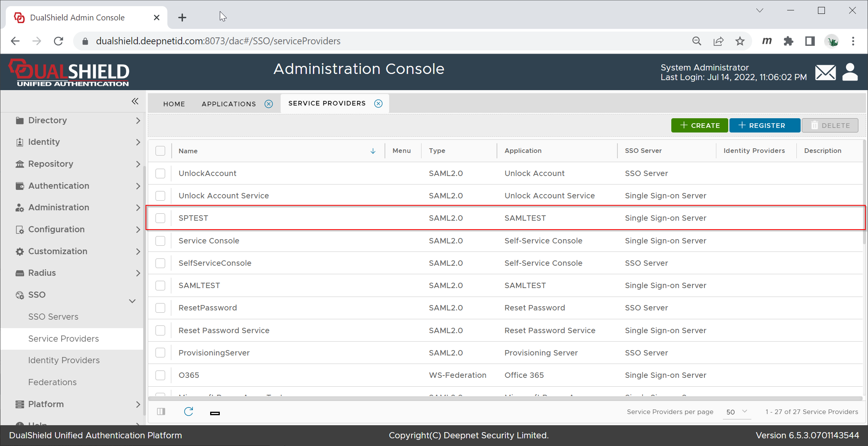Collapse the SSO sidebar section
868x446 pixels.
pos(132,301)
